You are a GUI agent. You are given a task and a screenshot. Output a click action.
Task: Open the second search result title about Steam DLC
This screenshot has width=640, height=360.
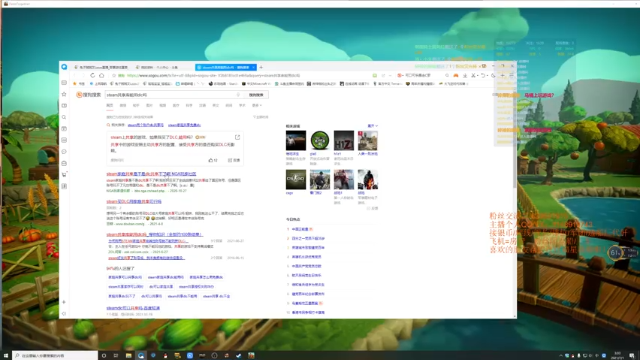pyautogui.click(x=134, y=202)
